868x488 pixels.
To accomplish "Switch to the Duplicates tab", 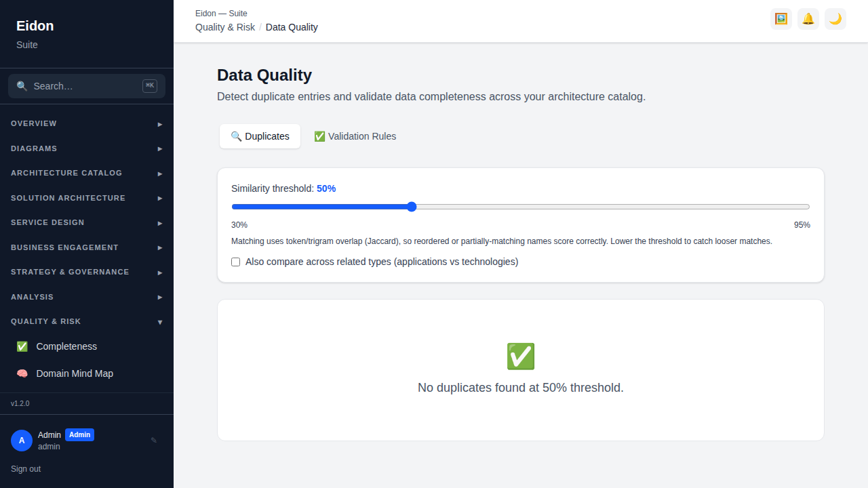I will click(260, 136).
